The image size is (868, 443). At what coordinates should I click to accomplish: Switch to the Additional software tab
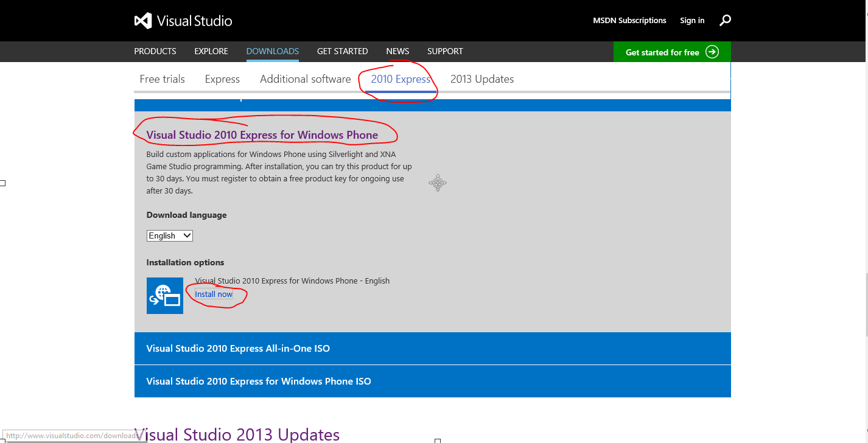[x=306, y=79]
